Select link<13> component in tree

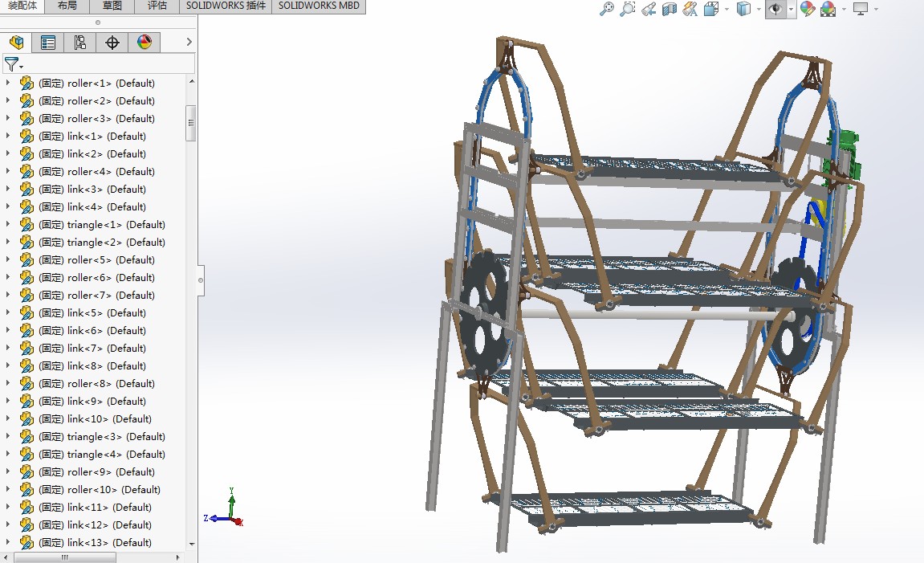[x=95, y=542]
